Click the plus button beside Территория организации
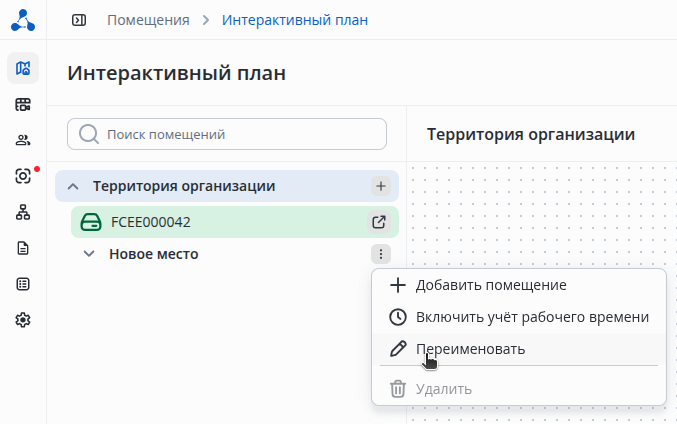 tap(380, 186)
